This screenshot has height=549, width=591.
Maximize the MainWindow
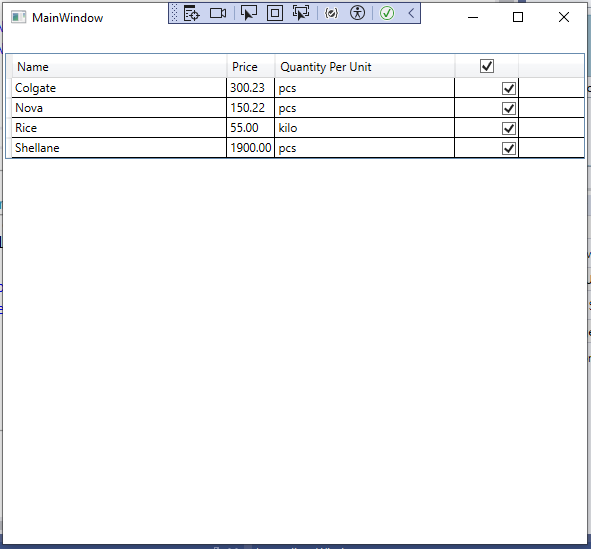coord(518,17)
